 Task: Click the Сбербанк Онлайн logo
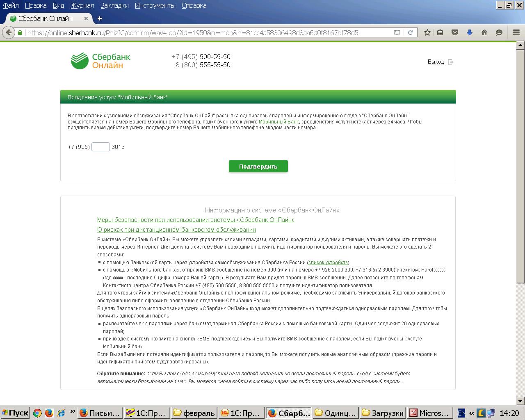100,61
